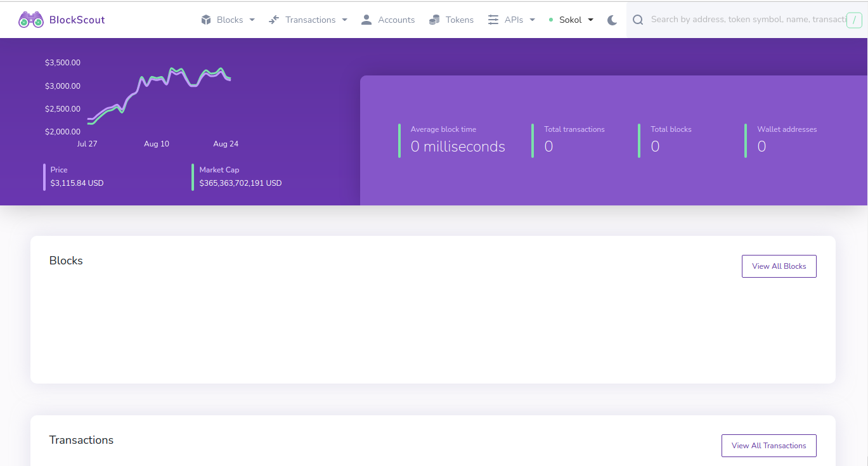This screenshot has width=868, height=466.
Task: Click the View All Transactions button
Action: tap(768, 445)
